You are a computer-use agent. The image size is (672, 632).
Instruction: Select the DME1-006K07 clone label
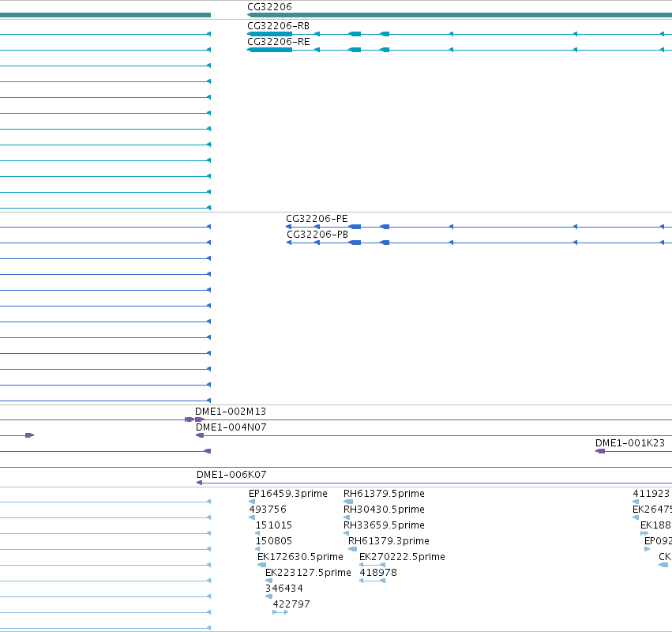click(x=231, y=475)
